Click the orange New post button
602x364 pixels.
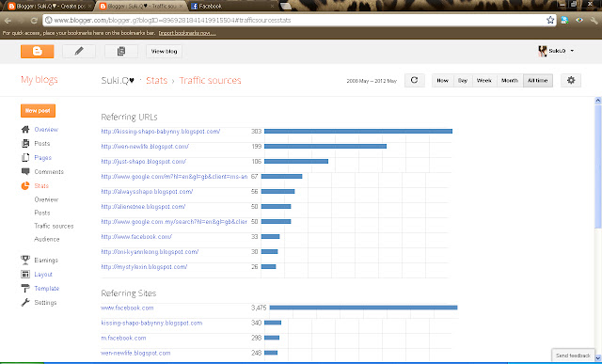tap(38, 111)
